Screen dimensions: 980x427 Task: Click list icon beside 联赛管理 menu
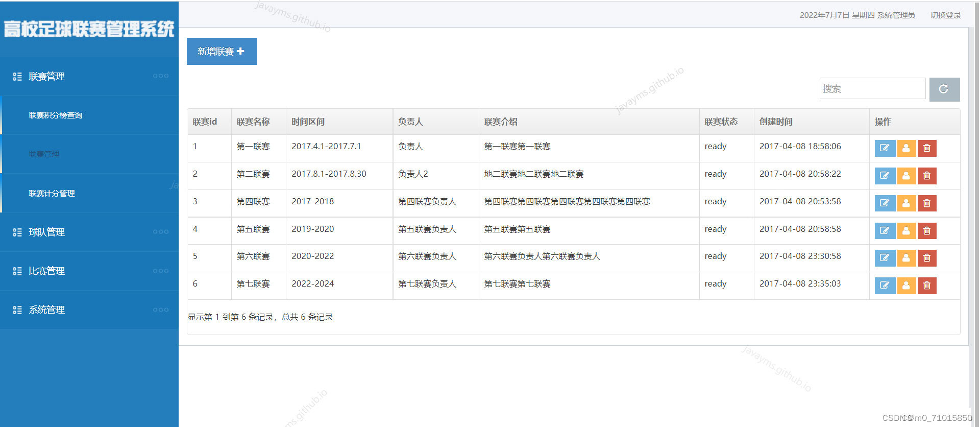pos(17,77)
